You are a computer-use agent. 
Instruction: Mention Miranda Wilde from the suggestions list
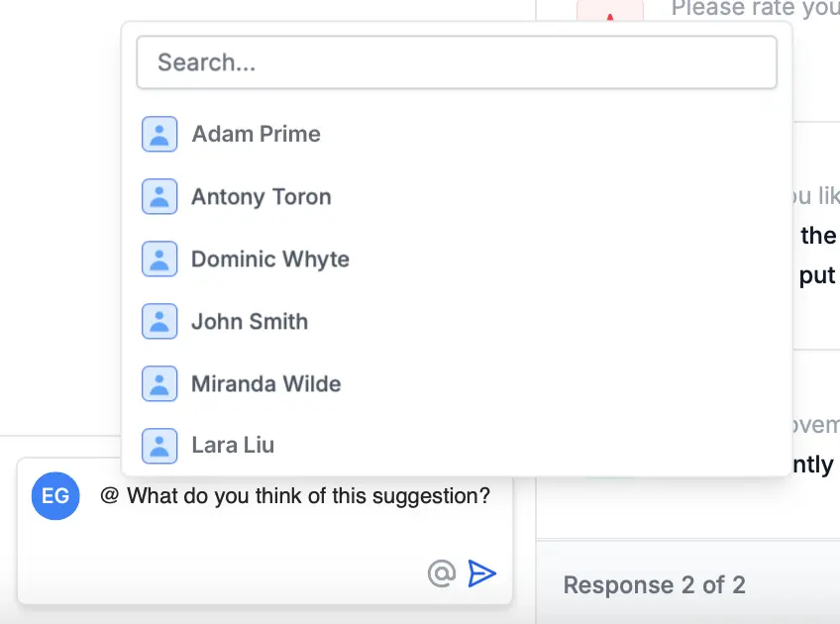[265, 383]
